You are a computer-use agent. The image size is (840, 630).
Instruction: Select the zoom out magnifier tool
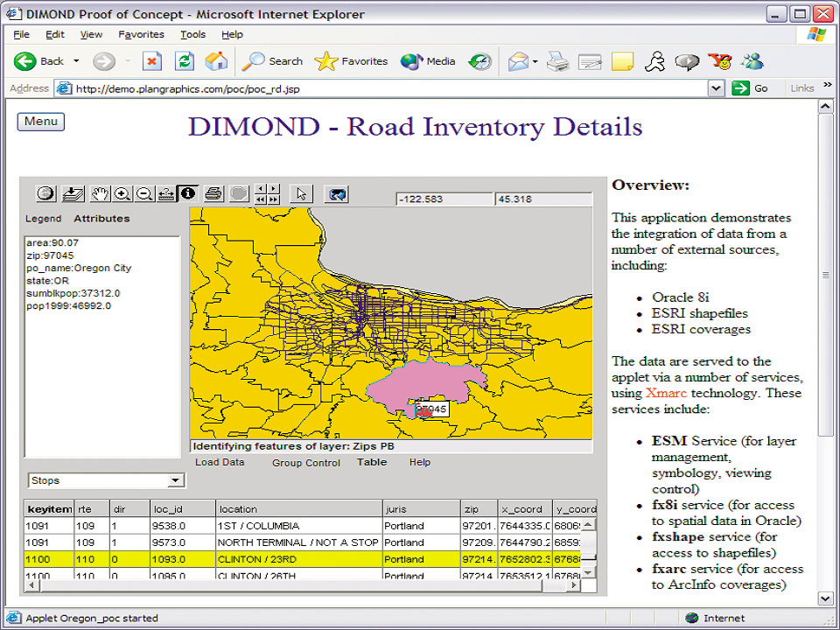click(144, 193)
